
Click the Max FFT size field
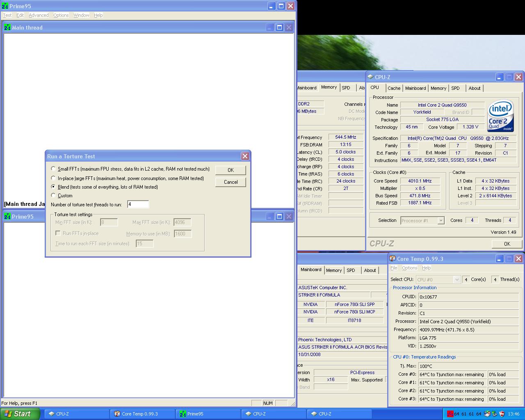182,222
